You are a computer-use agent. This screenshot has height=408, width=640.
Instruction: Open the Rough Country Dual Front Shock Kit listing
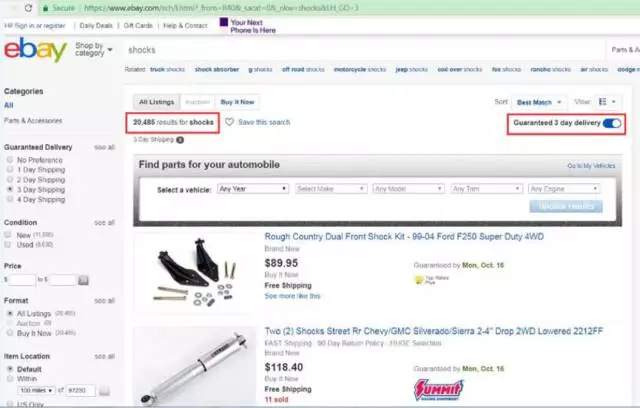click(404, 237)
